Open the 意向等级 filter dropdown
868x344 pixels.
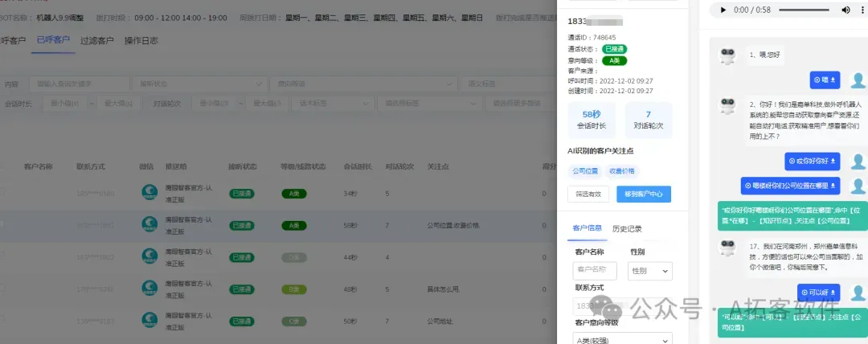pyautogui.click(x=362, y=84)
